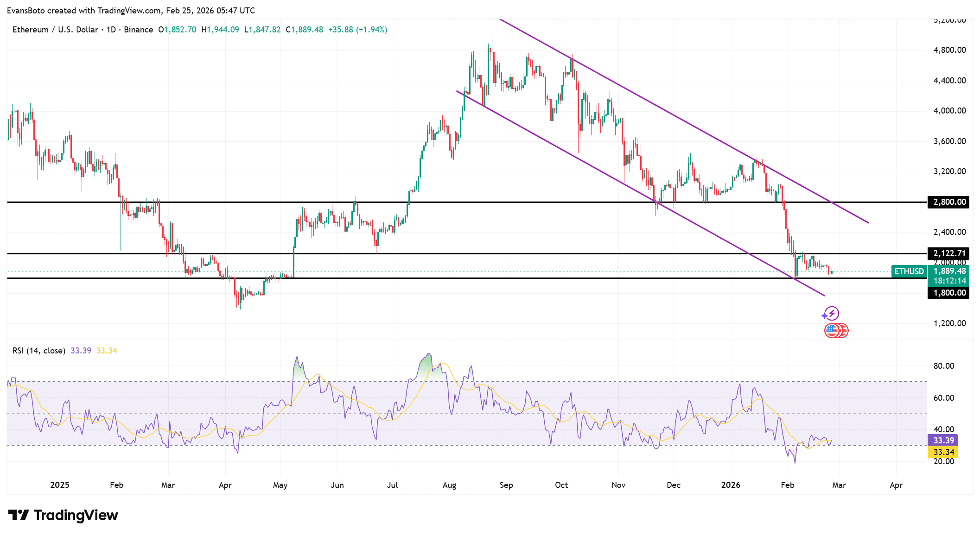Select the 2,800.00 horizontal line price label
This screenshot has height=536, width=980.
(949, 202)
